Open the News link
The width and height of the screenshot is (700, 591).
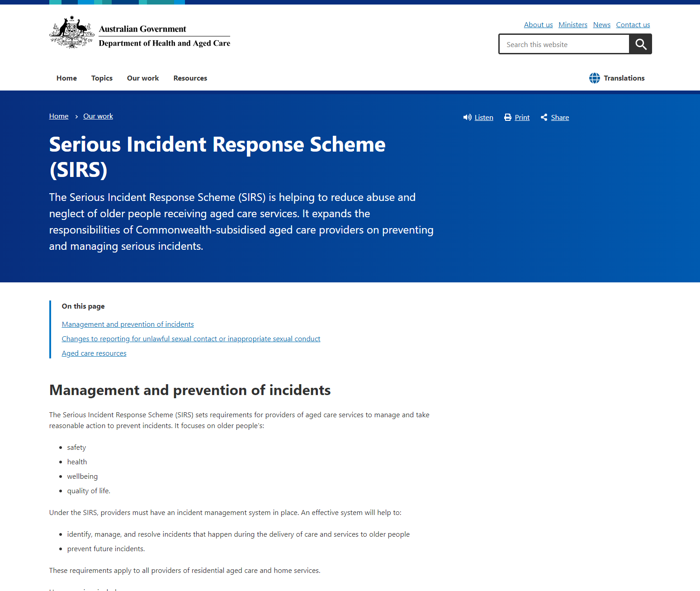click(601, 24)
